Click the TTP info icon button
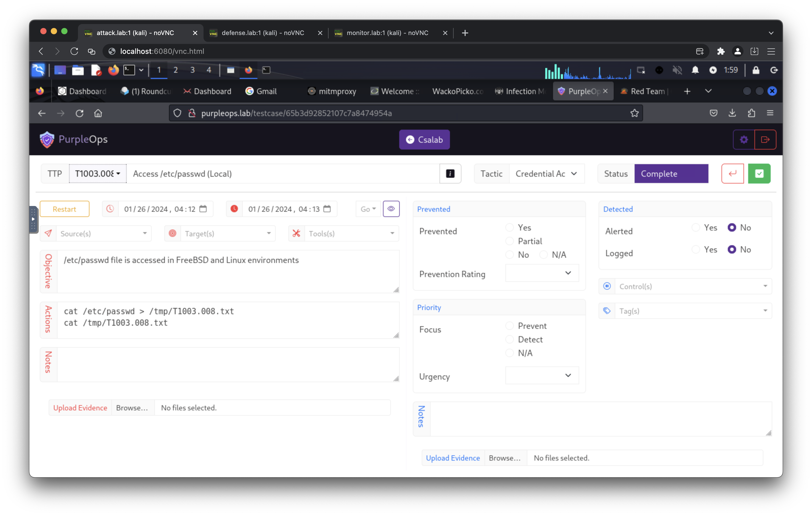Screen dimensions: 812x516 (450, 174)
